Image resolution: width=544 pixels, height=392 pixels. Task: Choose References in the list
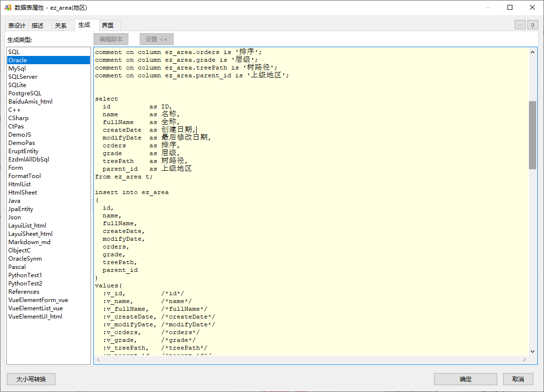[x=49, y=292]
